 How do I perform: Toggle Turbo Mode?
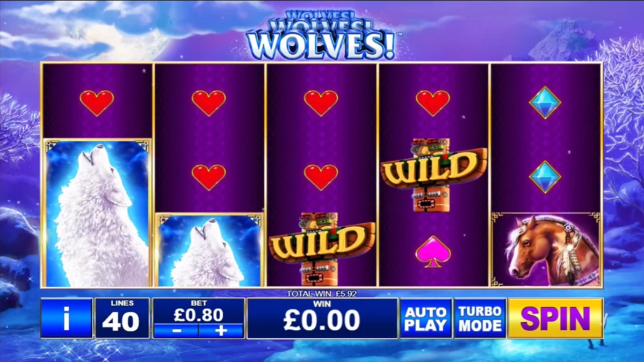(x=480, y=318)
